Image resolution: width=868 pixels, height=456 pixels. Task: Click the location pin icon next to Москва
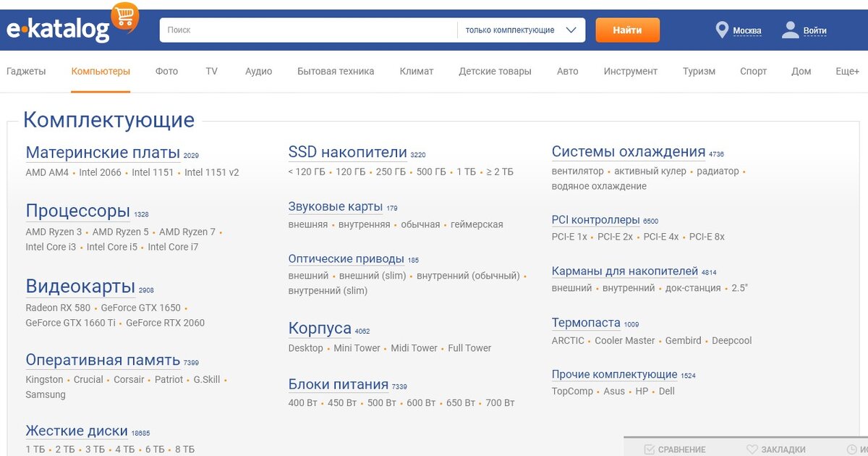point(721,30)
